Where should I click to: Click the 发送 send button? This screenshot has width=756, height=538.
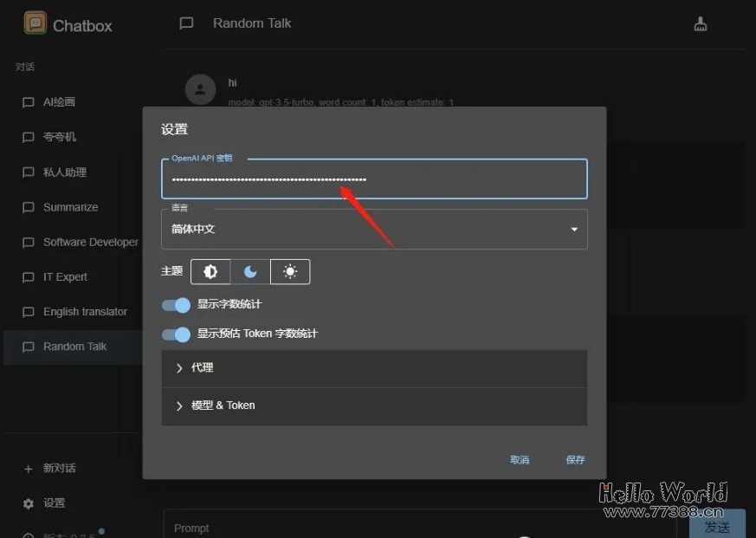tap(717, 526)
